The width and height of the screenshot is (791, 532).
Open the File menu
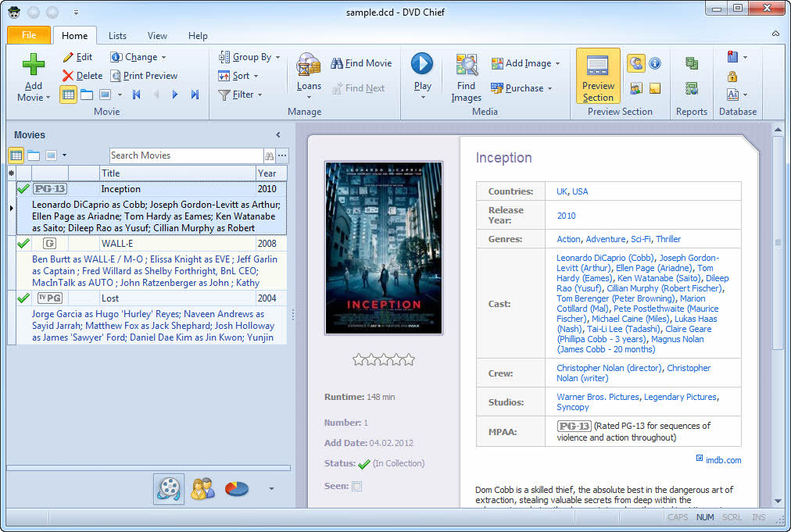[x=29, y=35]
